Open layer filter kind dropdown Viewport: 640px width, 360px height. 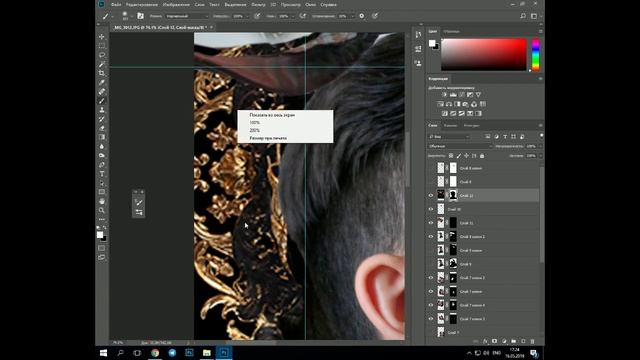449,137
